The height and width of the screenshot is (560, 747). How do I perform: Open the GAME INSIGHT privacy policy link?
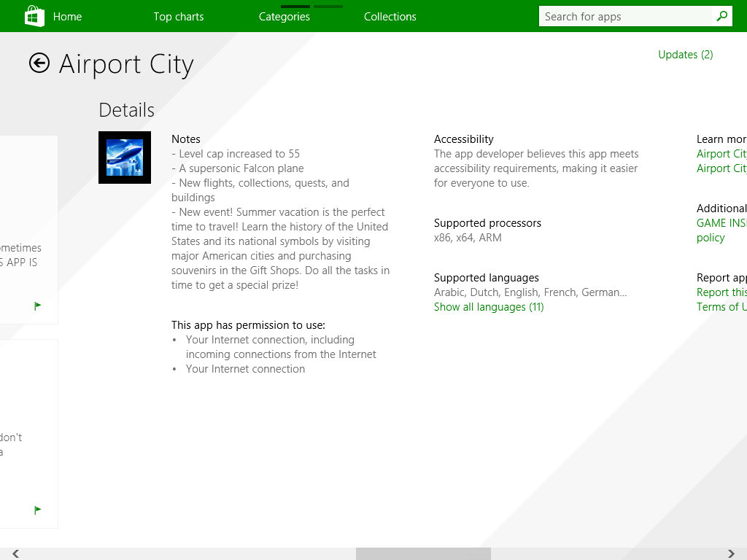tap(721, 230)
